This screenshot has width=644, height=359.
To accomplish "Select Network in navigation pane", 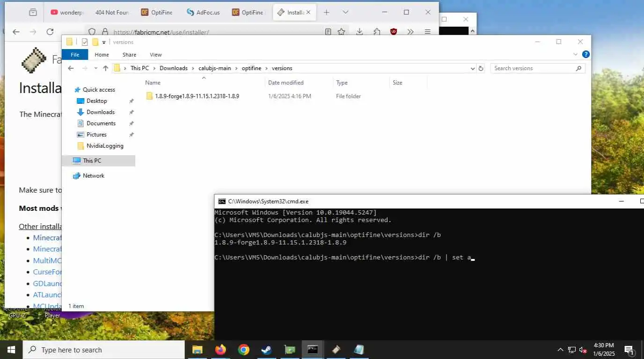I will coord(94,176).
